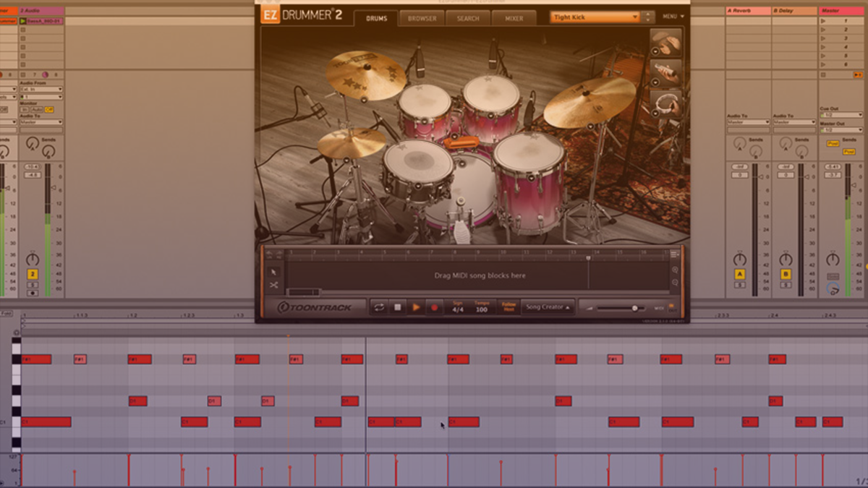Set Monitor to Off on 2 Audio track
The image size is (868, 488).
[x=49, y=109]
